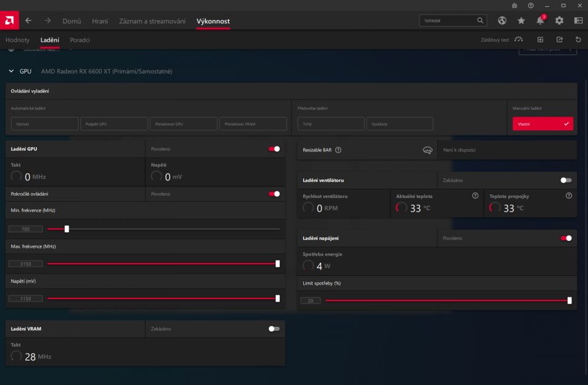
Task: Toggle Ladění napájení switch
Action: [566, 238]
